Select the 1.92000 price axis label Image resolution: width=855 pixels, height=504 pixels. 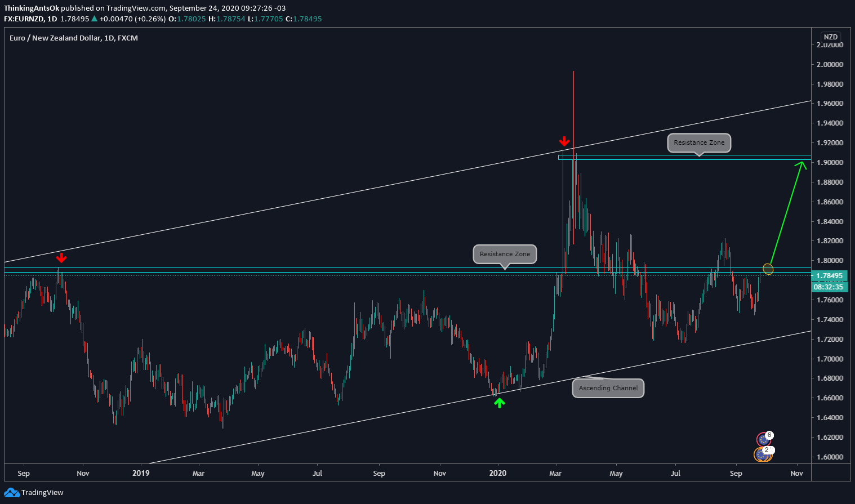click(x=830, y=143)
